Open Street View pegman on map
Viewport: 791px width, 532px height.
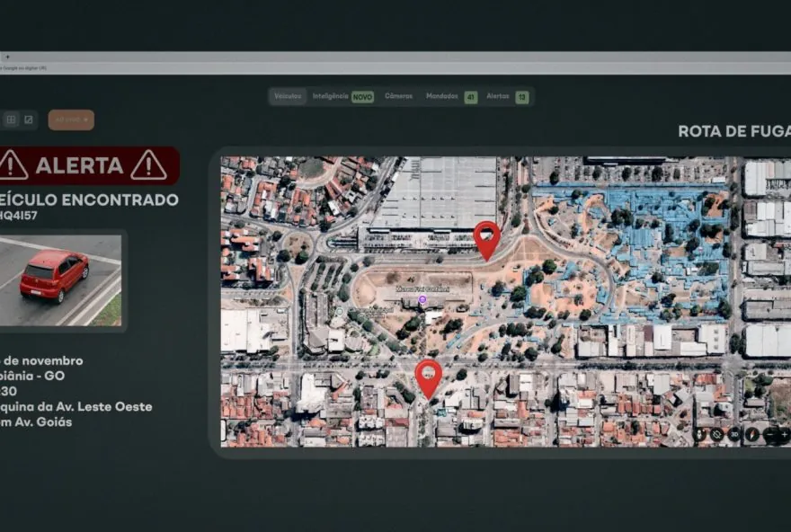[x=699, y=434]
